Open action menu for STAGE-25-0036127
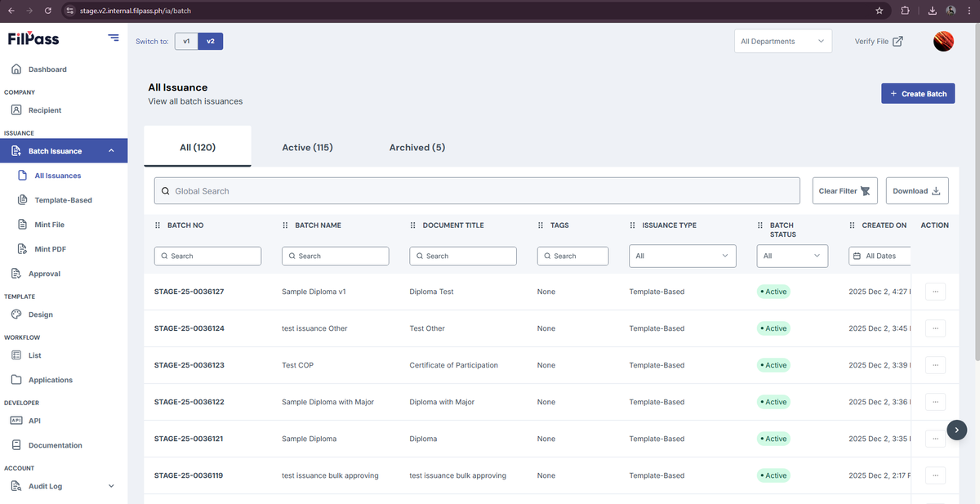This screenshot has width=980, height=504. (935, 292)
